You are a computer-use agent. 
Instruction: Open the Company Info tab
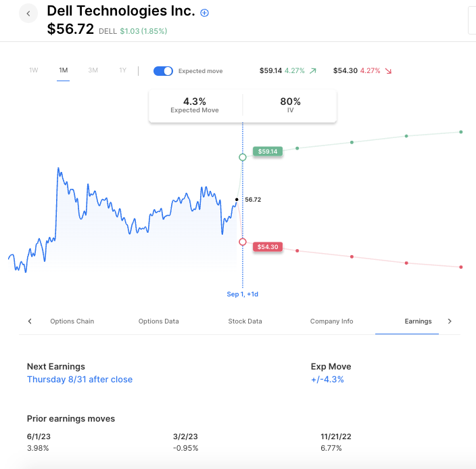click(x=331, y=321)
